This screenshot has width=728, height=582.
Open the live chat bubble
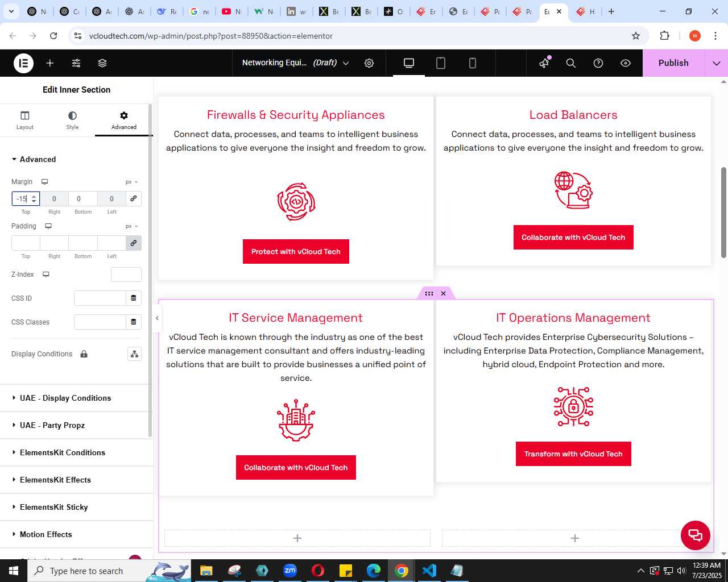696,535
